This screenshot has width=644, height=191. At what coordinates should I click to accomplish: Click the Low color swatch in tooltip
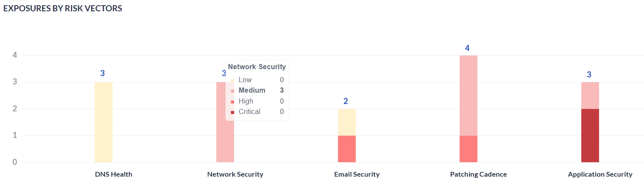click(x=232, y=80)
